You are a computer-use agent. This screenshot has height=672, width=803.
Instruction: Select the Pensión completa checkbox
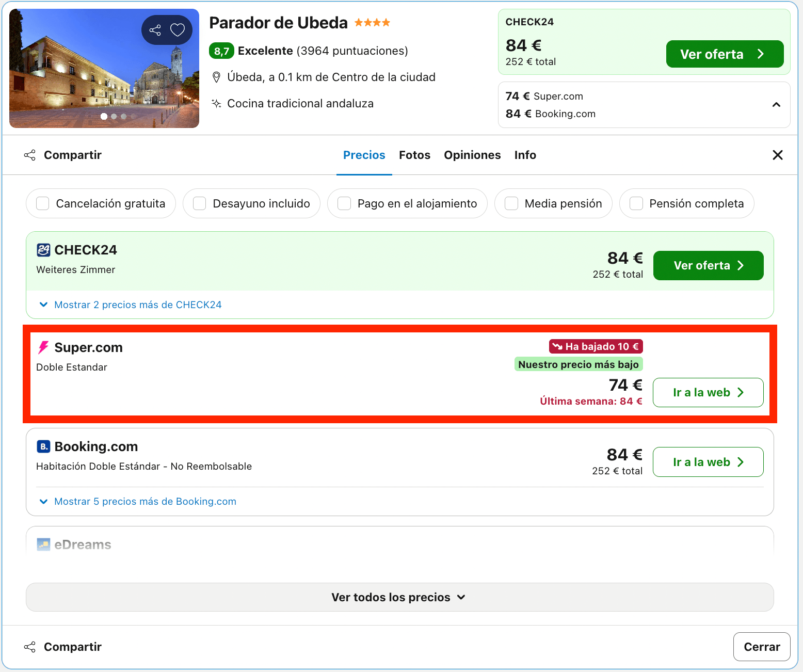pyautogui.click(x=636, y=203)
